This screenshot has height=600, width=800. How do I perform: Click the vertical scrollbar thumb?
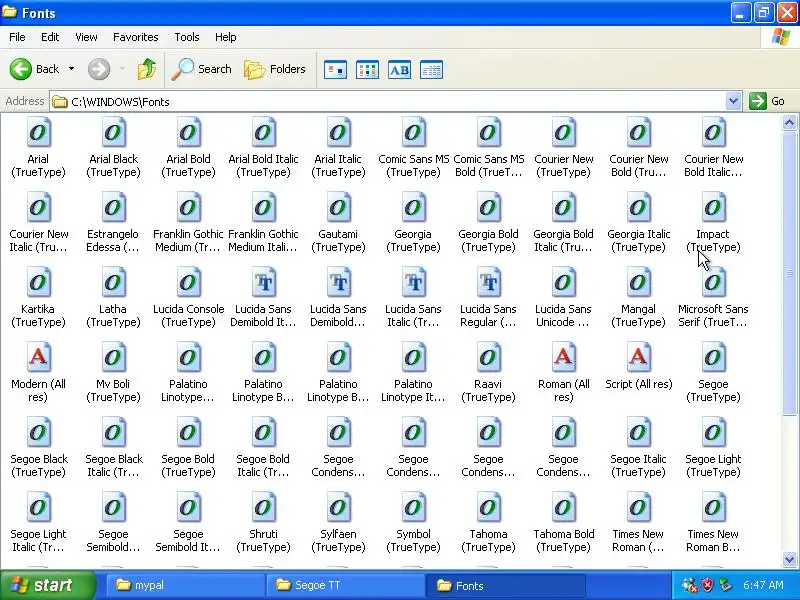(x=789, y=273)
